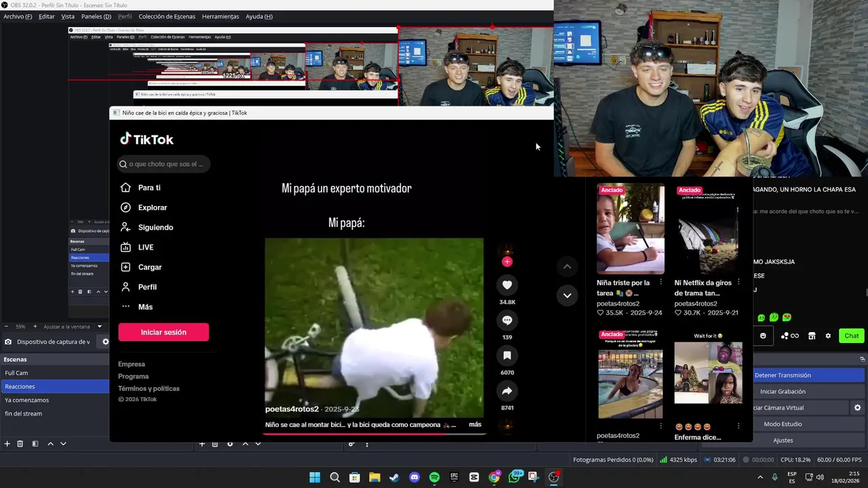The width and height of the screenshot is (868, 488).
Task: Toggle microphone icon in system tray
Action: coord(774,477)
